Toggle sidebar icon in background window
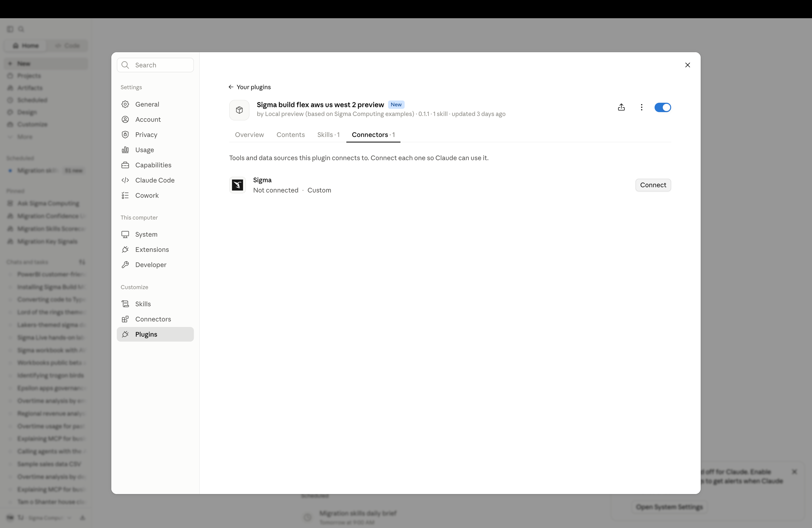This screenshot has height=528, width=812. (10, 29)
